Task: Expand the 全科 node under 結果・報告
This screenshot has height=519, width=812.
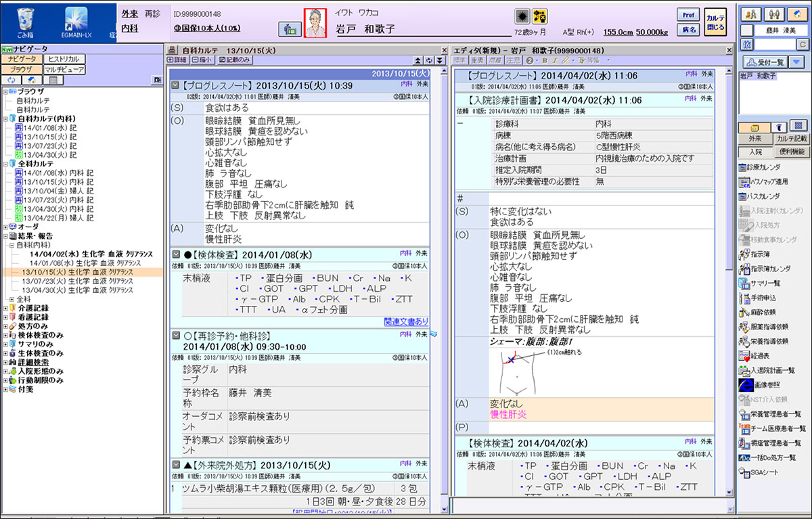Action: click(12, 298)
